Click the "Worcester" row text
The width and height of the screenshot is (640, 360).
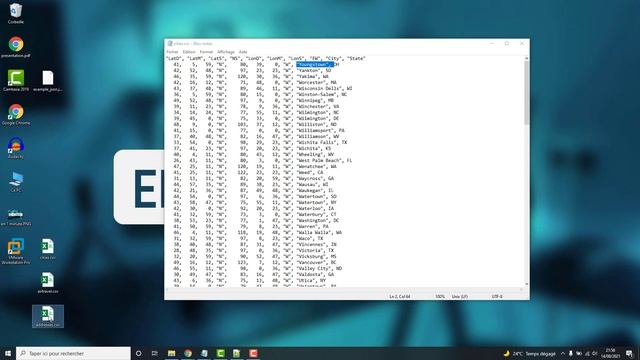[311, 82]
